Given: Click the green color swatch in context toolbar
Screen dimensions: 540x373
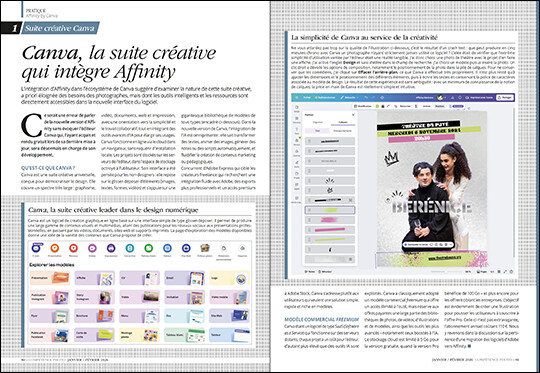Looking at the screenshot, I should (377, 106).
